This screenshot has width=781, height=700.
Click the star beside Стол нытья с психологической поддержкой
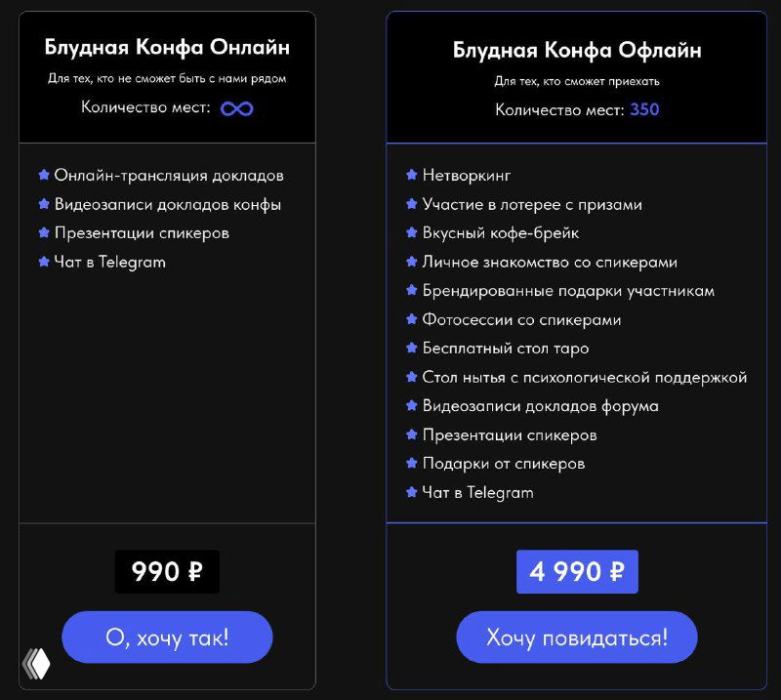[x=410, y=377]
